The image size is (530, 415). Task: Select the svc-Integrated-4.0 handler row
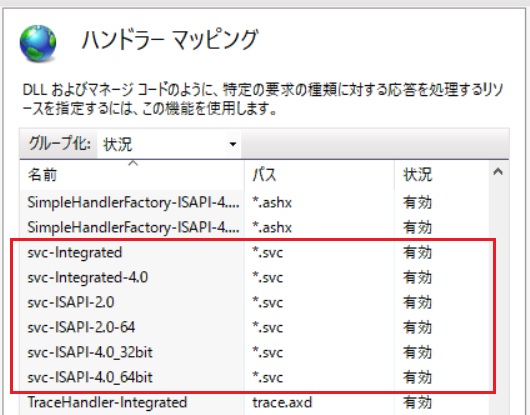[x=254, y=277]
